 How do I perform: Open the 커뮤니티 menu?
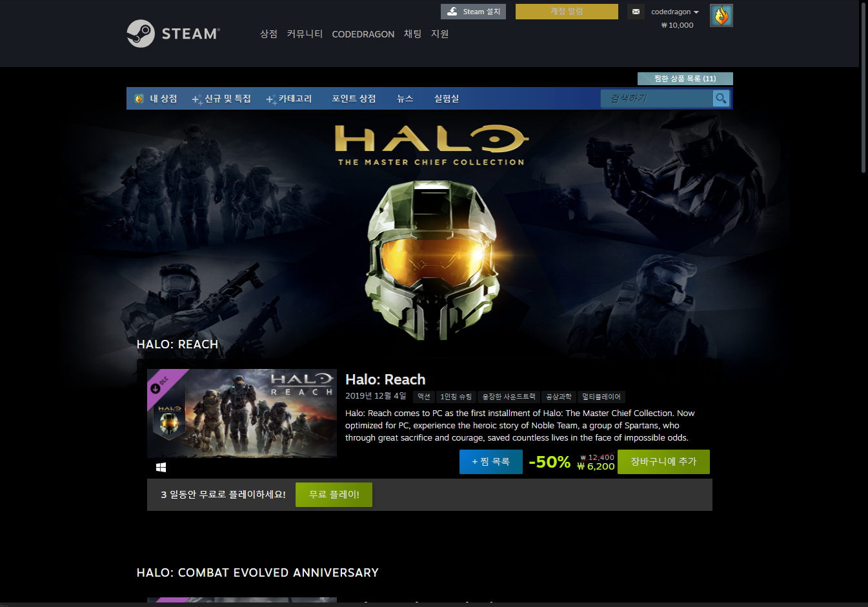click(x=305, y=34)
